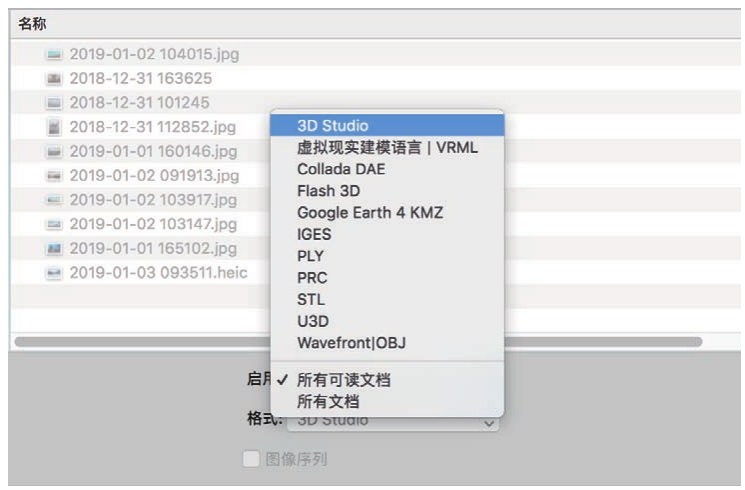The width and height of the screenshot is (745, 490).
Task: Choose Google Earth 4 KMZ format
Action: click(x=387, y=212)
